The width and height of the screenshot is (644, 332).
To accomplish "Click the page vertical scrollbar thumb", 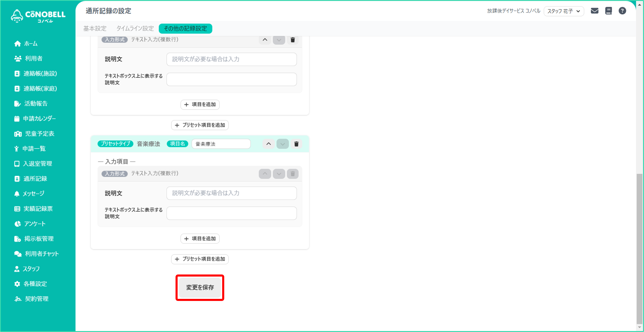I will click(639, 248).
